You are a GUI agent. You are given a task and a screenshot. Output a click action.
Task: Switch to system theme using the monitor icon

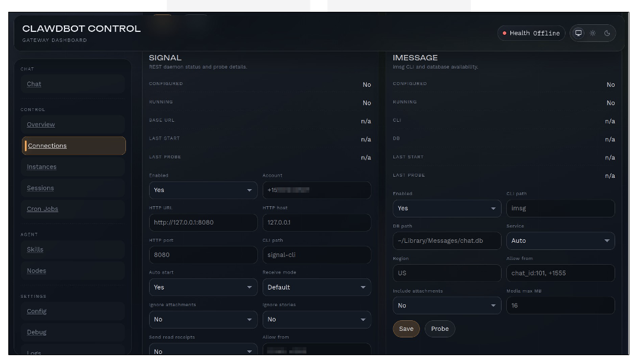coord(578,33)
